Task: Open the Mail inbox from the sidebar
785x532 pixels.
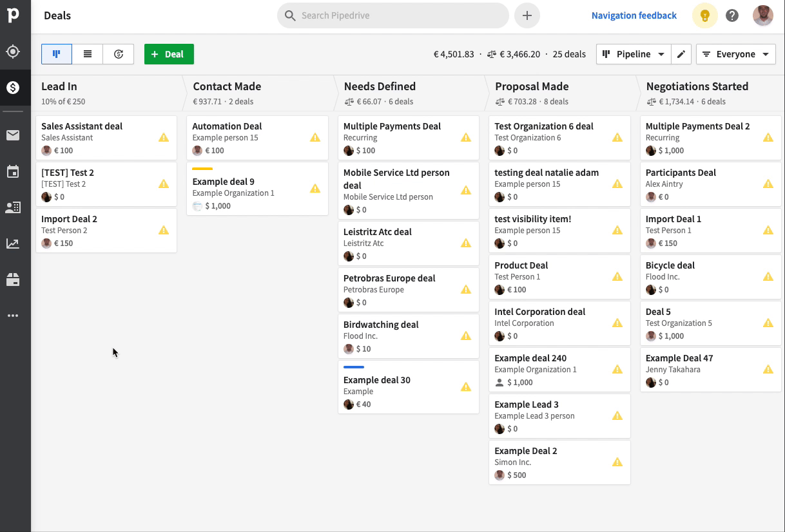Action: click(x=15, y=135)
